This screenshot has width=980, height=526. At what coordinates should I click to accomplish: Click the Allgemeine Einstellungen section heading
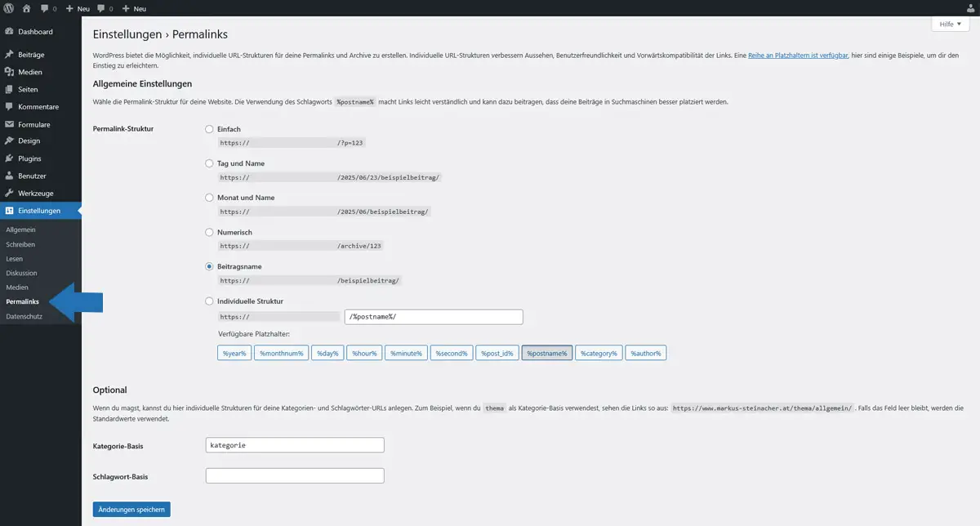click(142, 84)
